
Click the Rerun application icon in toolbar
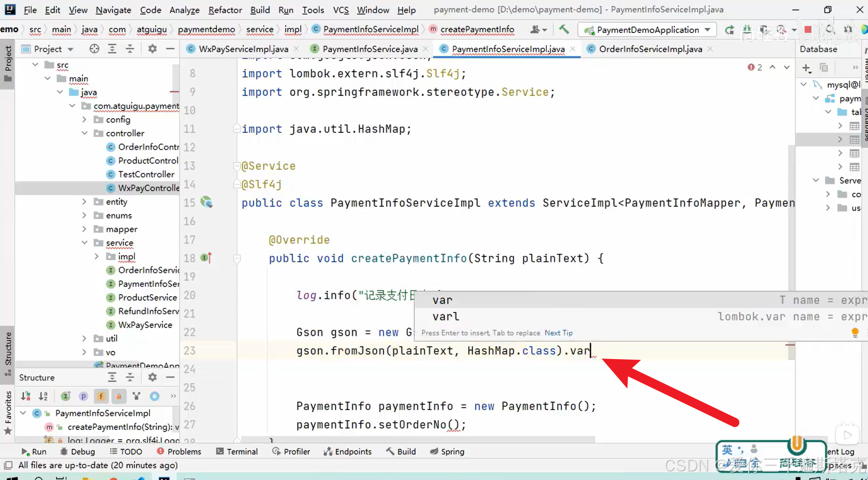(x=729, y=30)
